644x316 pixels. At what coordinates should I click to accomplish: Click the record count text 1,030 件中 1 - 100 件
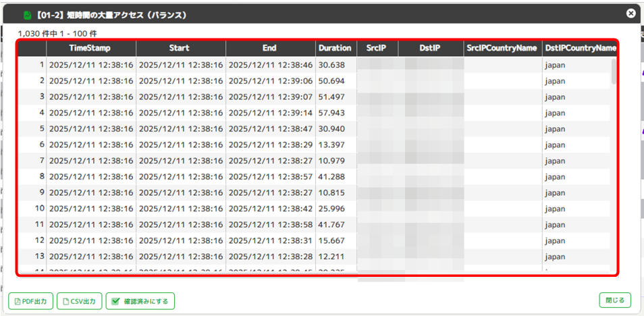point(57,33)
